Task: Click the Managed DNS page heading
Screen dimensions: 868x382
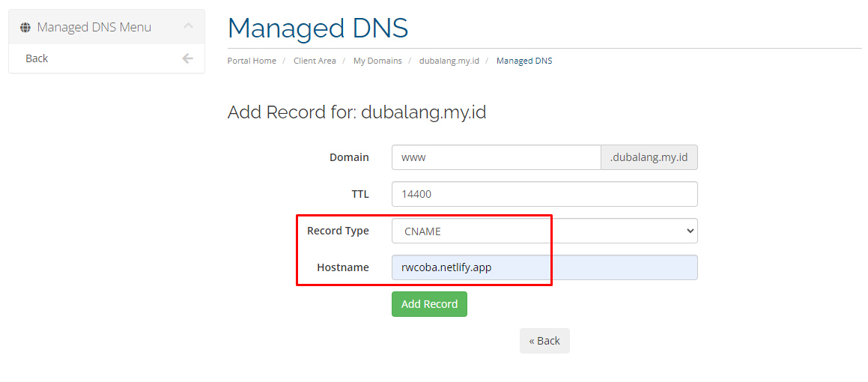Action: [318, 28]
